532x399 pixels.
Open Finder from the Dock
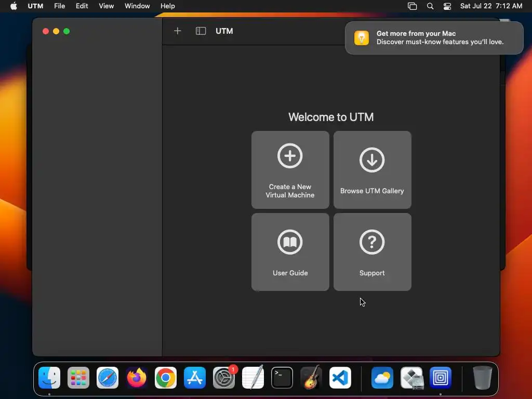click(49, 378)
